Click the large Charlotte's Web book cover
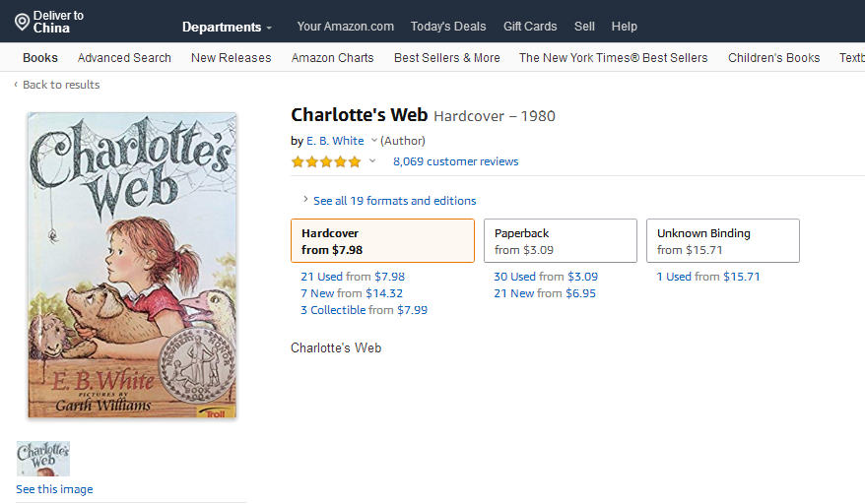Image resolution: width=865 pixels, height=504 pixels. pyautogui.click(x=132, y=265)
